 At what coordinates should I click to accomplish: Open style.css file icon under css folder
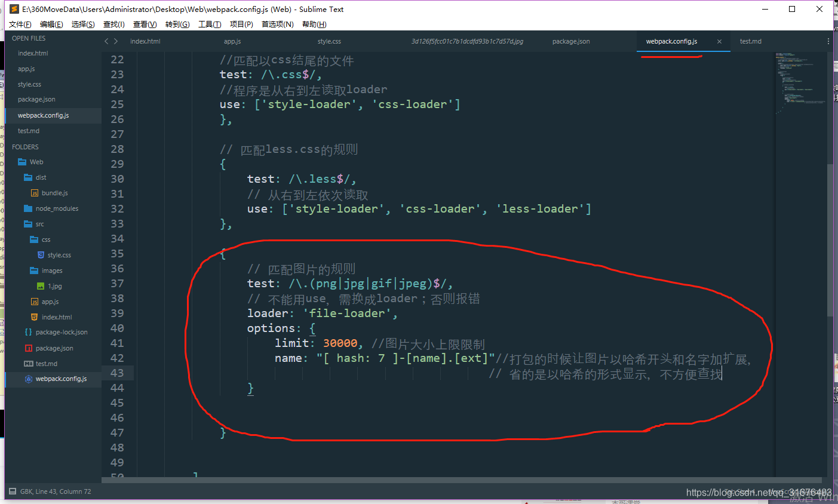click(41, 255)
